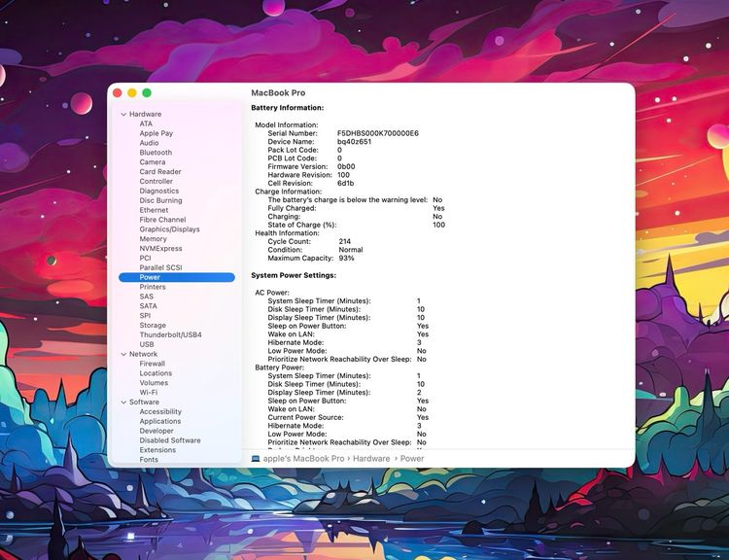Click the Software group label
The width and height of the screenshot is (729, 560).
tap(144, 402)
